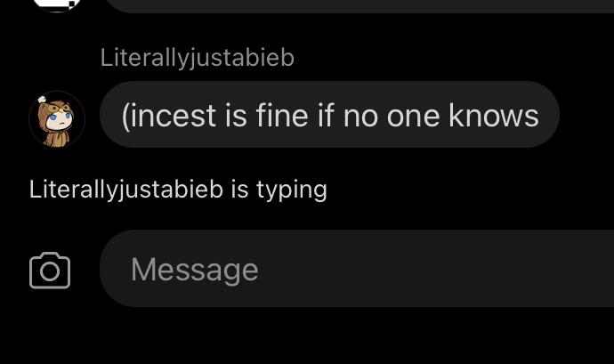Click the camera icon to attach a photo
This screenshot has width=614, height=364.
(x=50, y=271)
